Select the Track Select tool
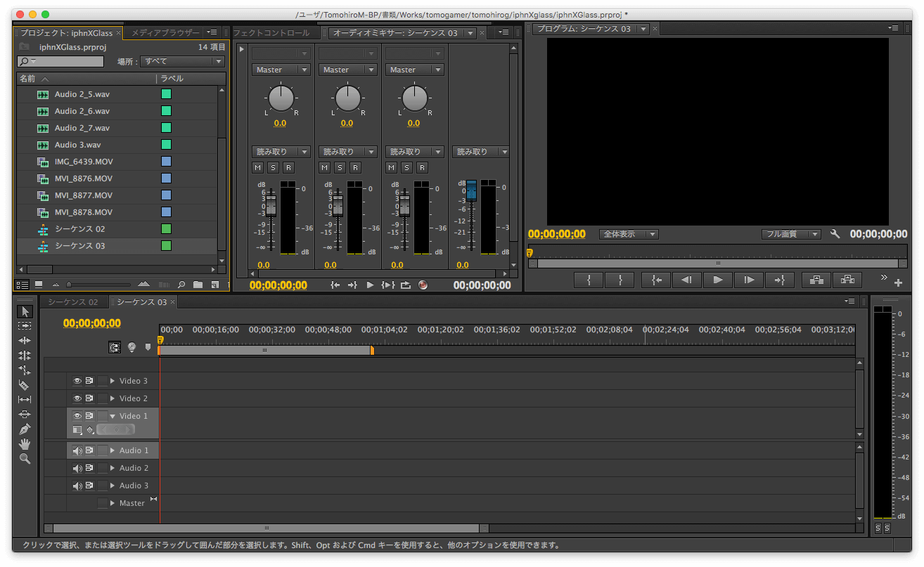Image resolution: width=924 pixels, height=567 pixels. [25, 326]
